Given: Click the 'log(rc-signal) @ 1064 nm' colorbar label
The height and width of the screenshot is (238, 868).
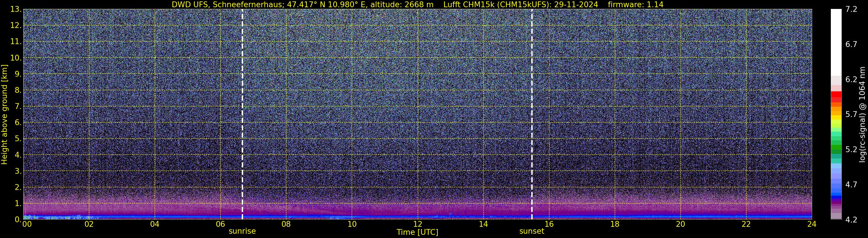Looking at the screenshot, I should [862, 114].
